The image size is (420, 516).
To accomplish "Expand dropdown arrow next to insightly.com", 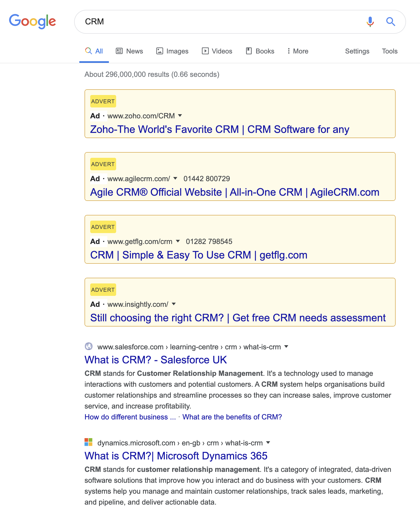I will point(174,304).
